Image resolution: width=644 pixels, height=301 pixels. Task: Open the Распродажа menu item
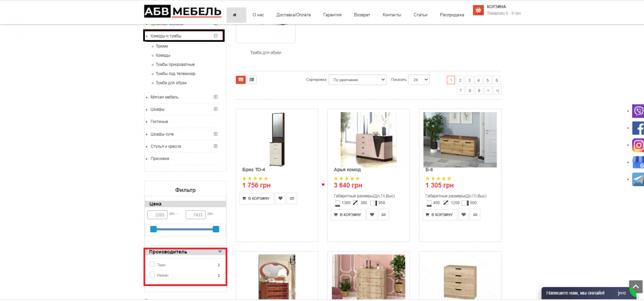coord(452,14)
